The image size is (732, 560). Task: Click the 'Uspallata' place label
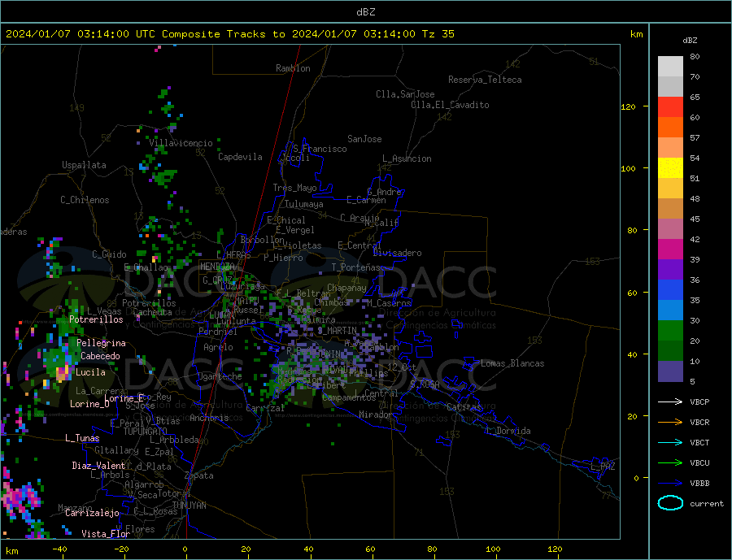(x=84, y=165)
